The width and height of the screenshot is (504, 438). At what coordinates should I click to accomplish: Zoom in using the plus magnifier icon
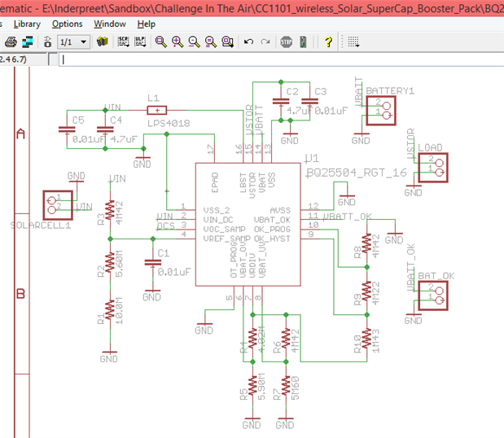coord(177,41)
